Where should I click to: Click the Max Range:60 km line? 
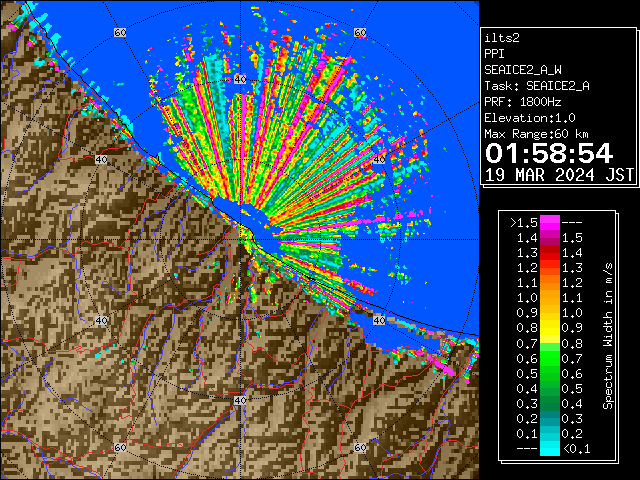tap(536, 134)
